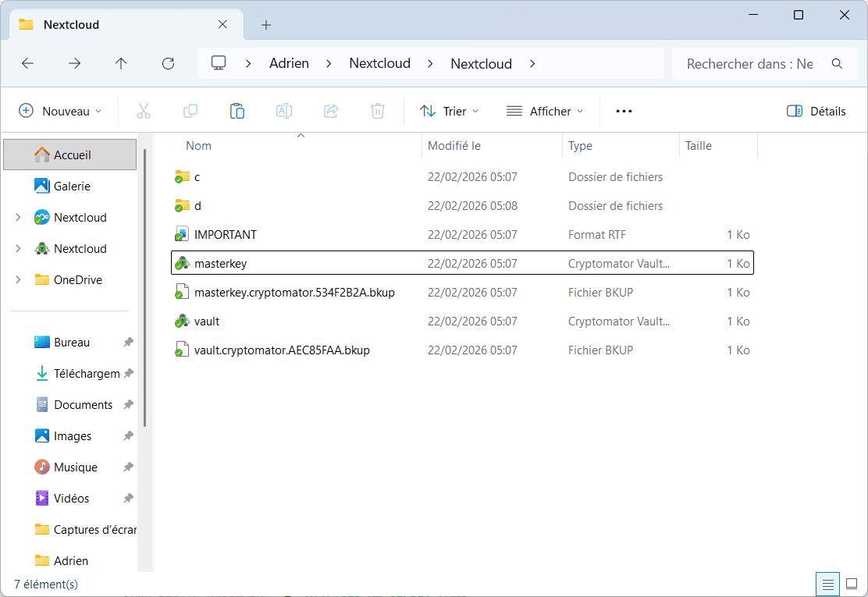Open a new tab with plus button

click(266, 25)
